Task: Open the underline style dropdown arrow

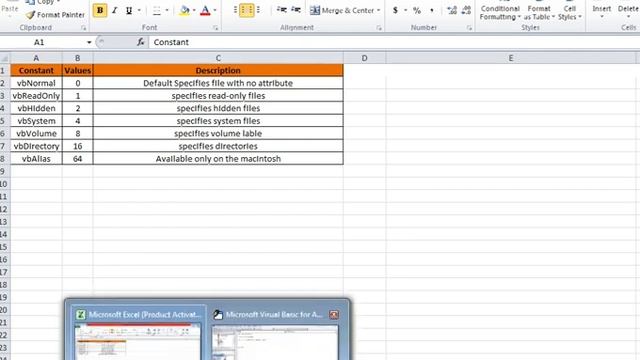Action: coord(139,10)
